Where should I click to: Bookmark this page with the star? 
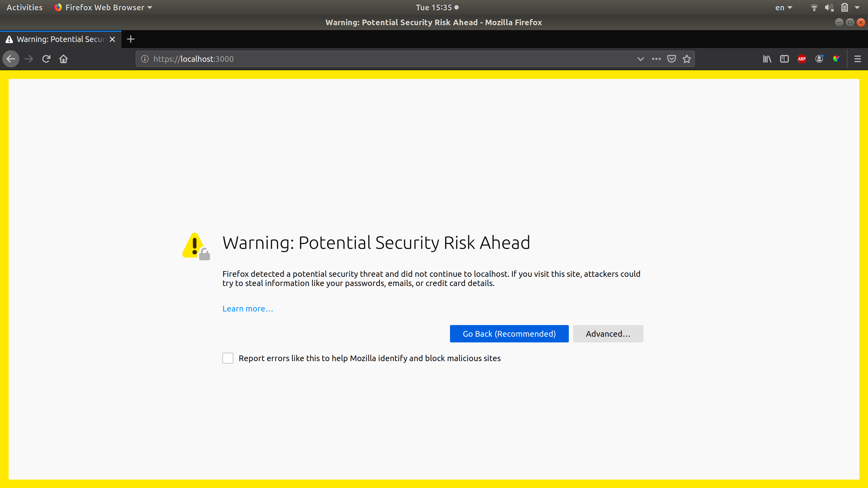click(687, 59)
